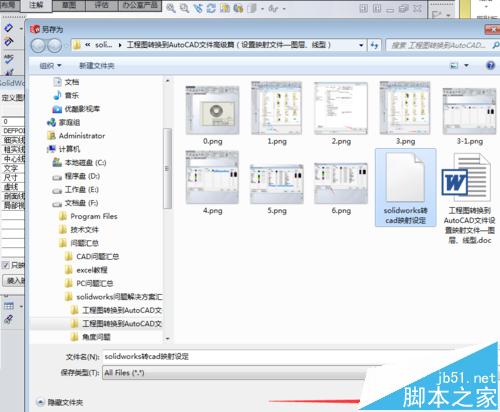The width and height of the screenshot is (500, 412).
Task: Open 工作盘 (E:) drive
Action: point(76,190)
